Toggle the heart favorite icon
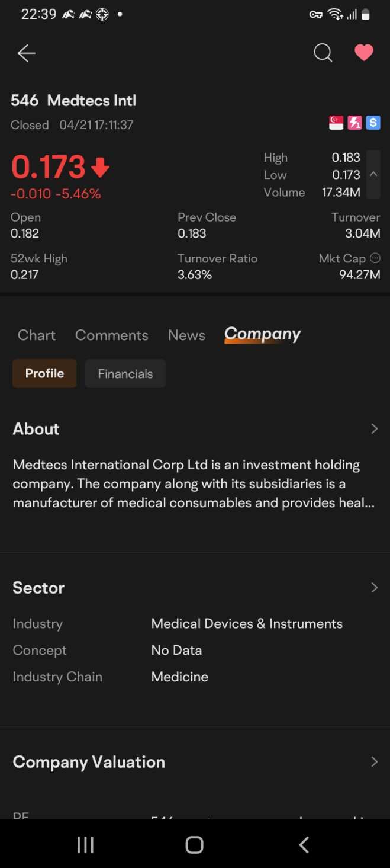The image size is (390, 868). (x=363, y=53)
